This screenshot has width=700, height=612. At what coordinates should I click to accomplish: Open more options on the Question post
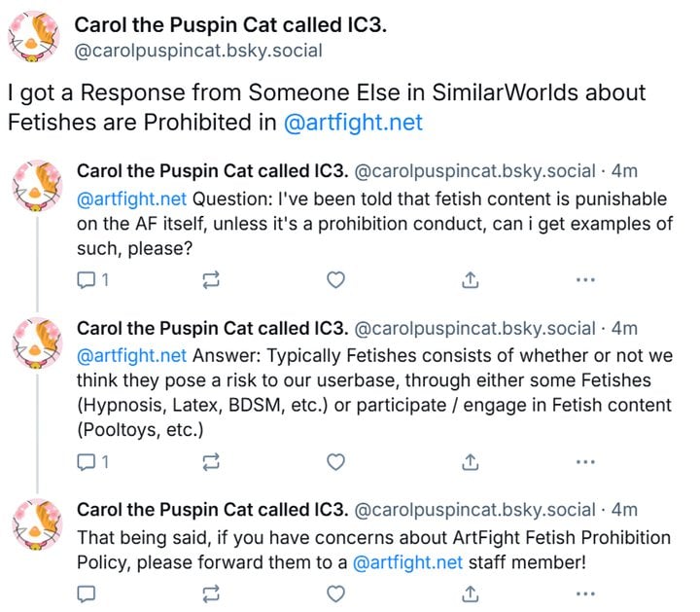pos(585,280)
